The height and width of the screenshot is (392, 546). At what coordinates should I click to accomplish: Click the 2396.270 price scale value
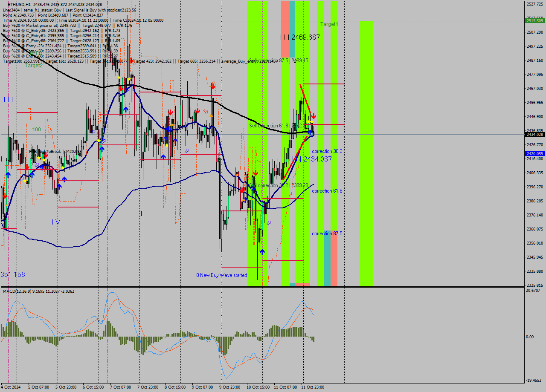pos(535,187)
